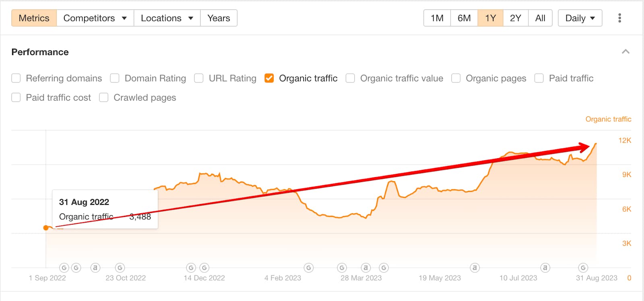Click the 'a' marker before 23 Oct 2022

95,268
